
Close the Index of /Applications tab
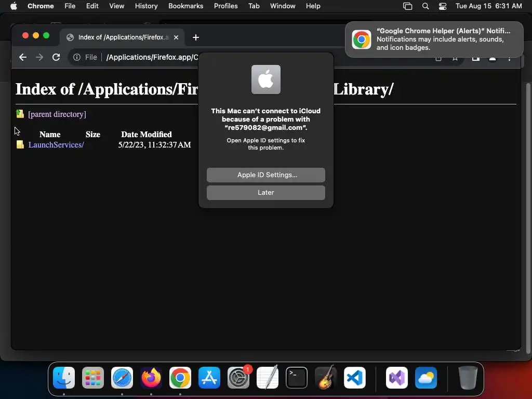click(x=176, y=37)
